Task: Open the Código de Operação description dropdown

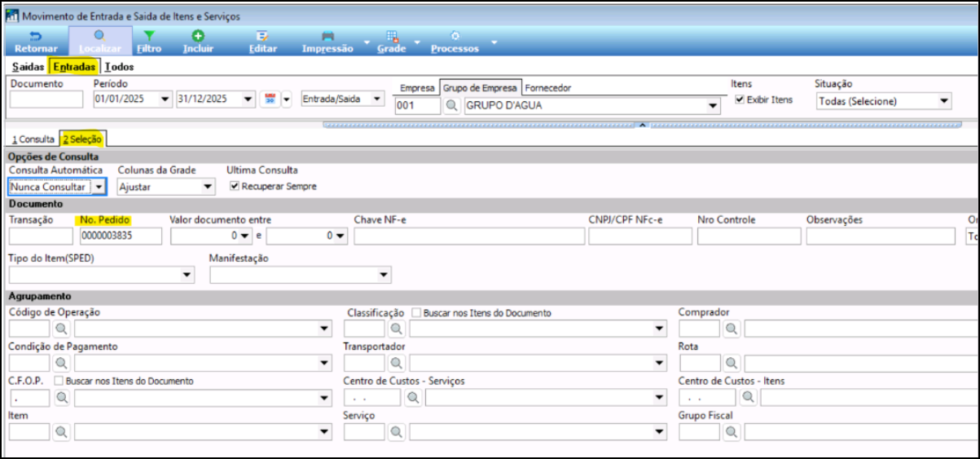Action: (326, 329)
